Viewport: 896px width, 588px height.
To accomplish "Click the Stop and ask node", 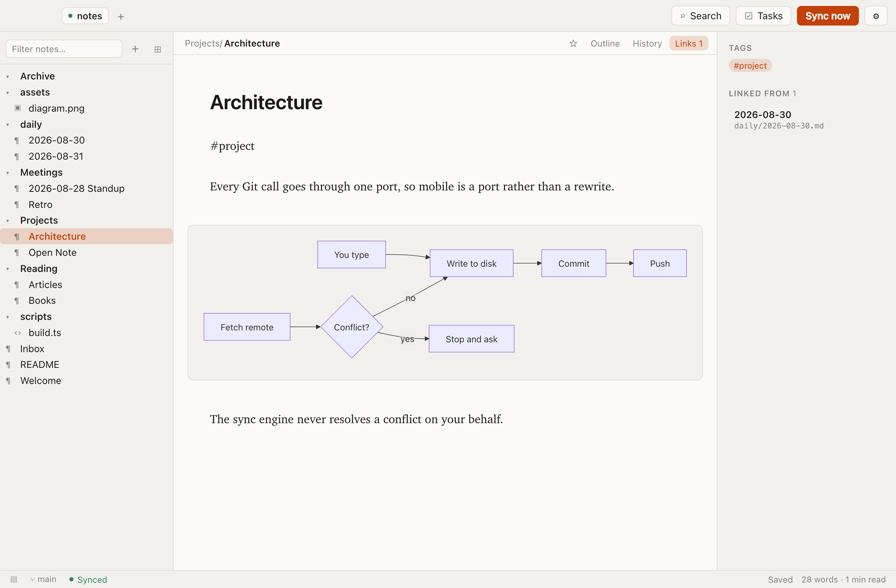I will (x=471, y=339).
